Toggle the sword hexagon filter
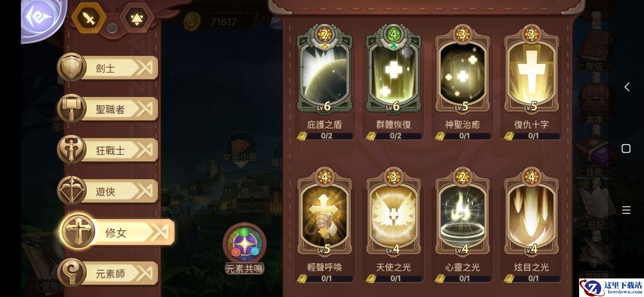This screenshot has height=297, width=644. [89, 18]
